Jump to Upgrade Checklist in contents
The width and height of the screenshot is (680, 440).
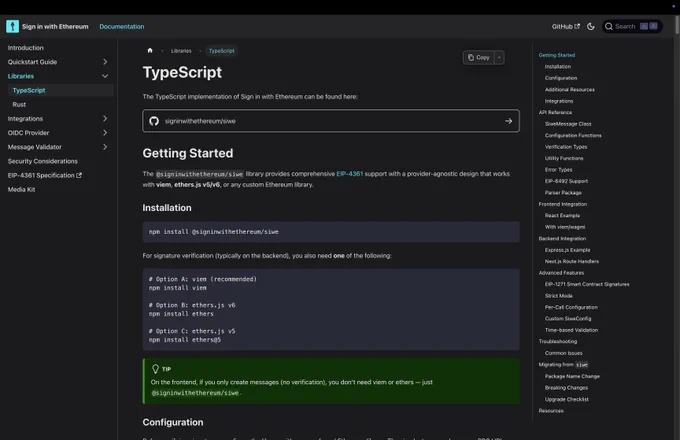[x=567, y=399]
